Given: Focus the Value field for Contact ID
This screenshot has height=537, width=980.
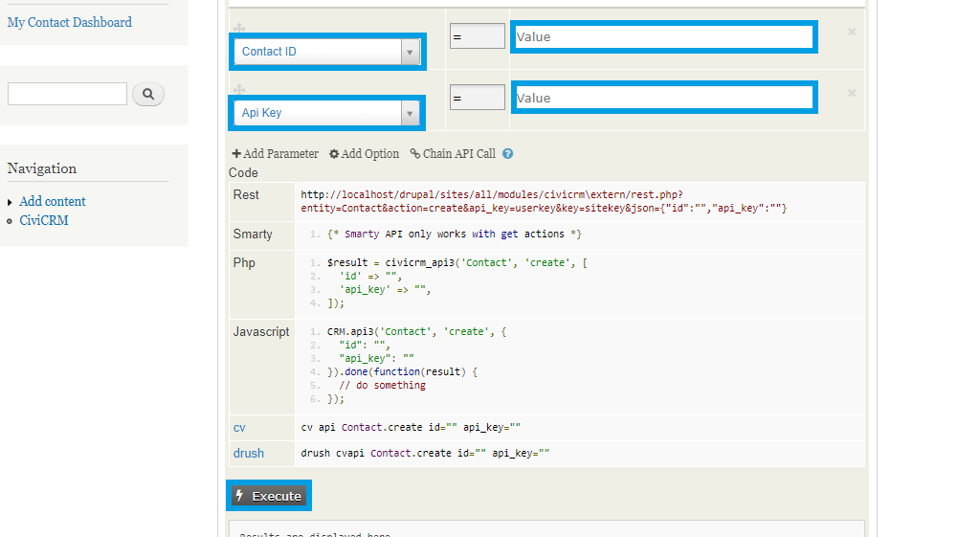Looking at the screenshot, I should [662, 36].
